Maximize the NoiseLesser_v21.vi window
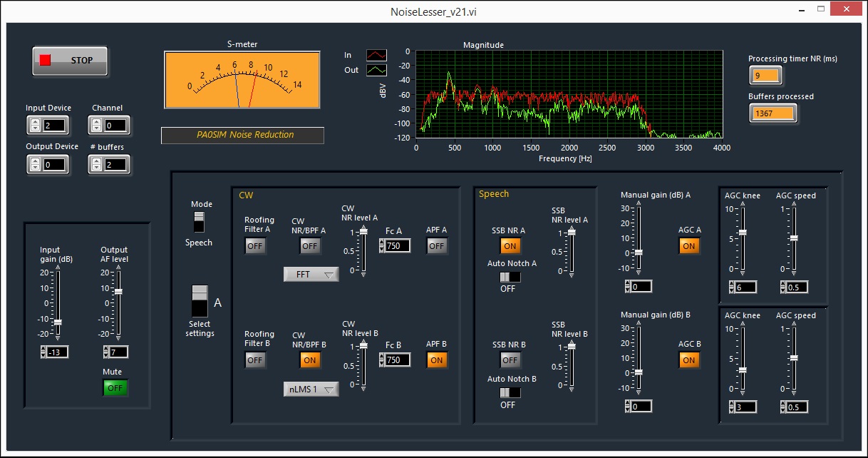868x458 pixels. [x=822, y=9]
